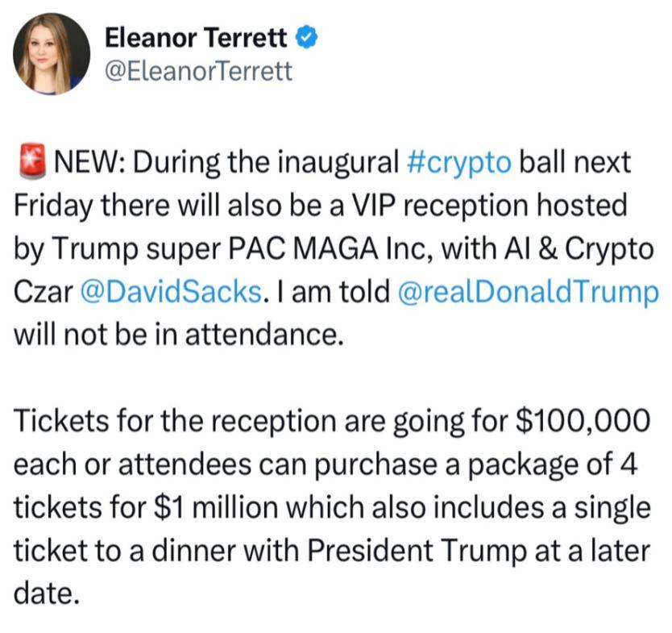Screen dimensions: 672x633
Task: Click the red siren emoji
Action: (30, 161)
